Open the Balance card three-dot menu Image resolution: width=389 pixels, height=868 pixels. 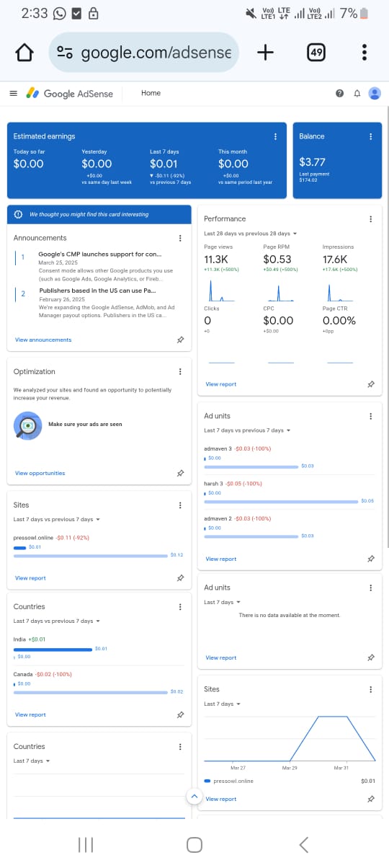click(370, 136)
